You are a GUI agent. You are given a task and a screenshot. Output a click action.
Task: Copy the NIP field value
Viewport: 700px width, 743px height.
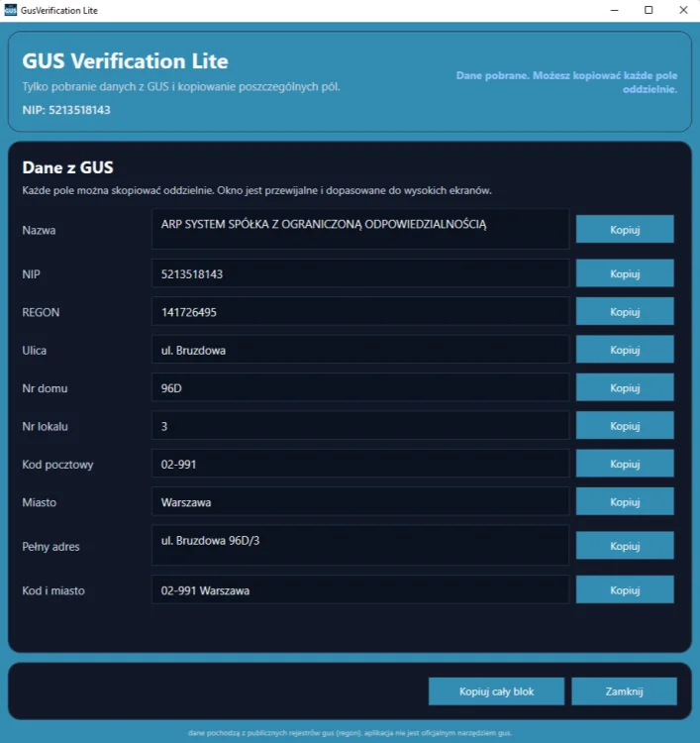coord(625,273)
